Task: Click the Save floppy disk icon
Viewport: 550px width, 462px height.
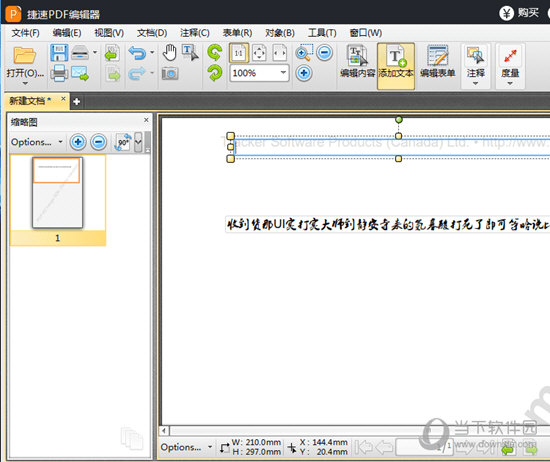Action: click(x=59, y=53)
